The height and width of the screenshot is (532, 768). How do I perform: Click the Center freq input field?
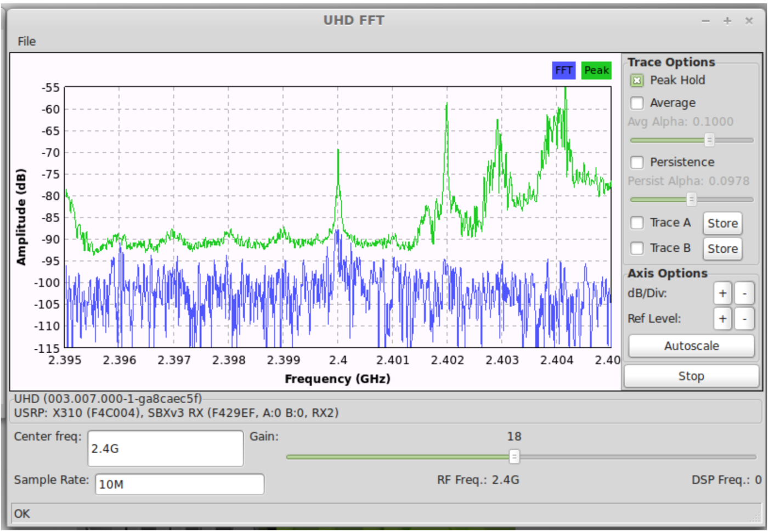point(165,448)
